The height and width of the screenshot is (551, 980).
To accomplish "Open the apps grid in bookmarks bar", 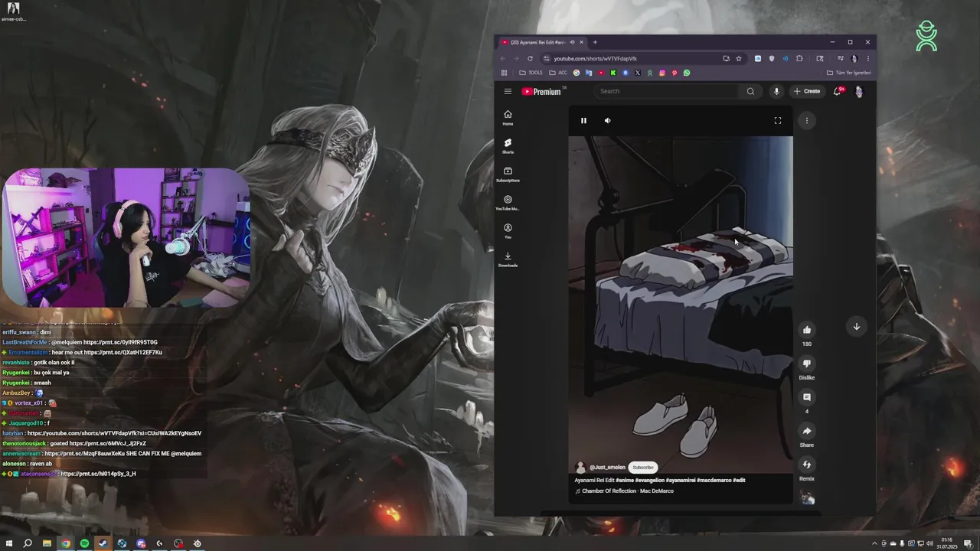I will point(504,73).
